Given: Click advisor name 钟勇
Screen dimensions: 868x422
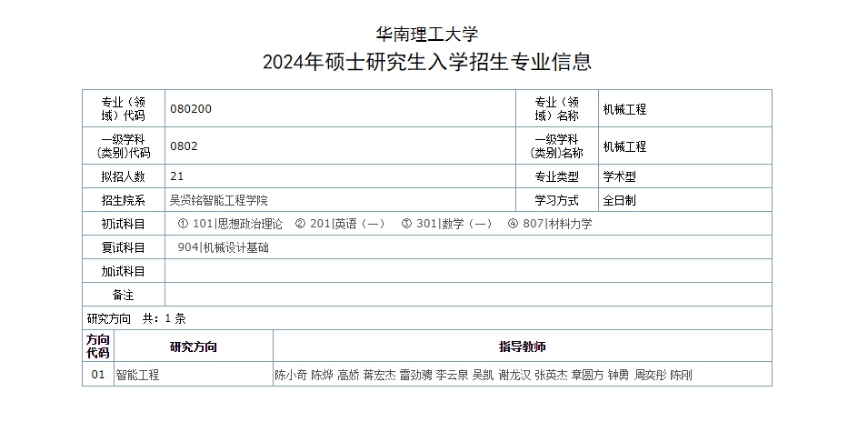Looking at the screenshot, I should point(619,375).
